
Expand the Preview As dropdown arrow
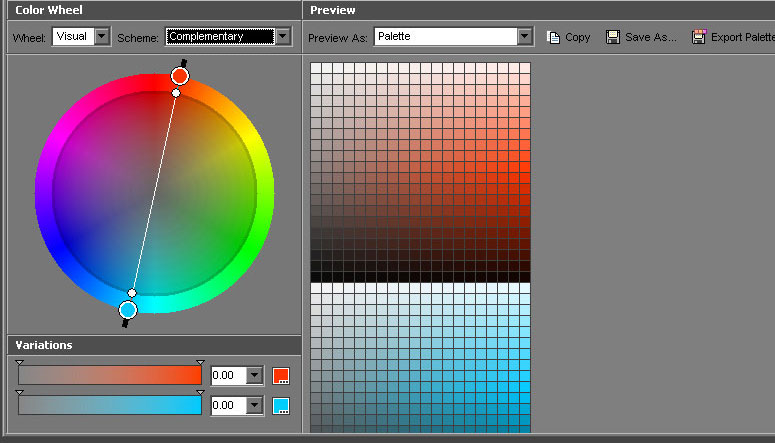(x=524, y=36)
